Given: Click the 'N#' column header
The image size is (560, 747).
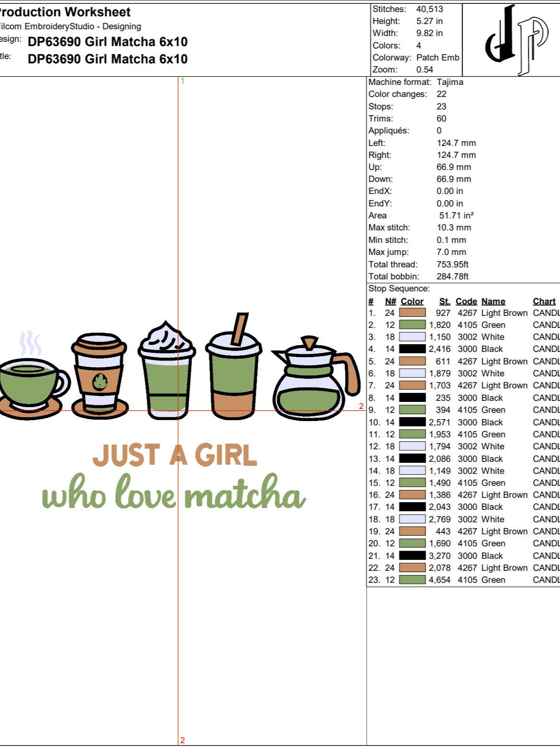Looking at the screenshot, I should 391,301.
